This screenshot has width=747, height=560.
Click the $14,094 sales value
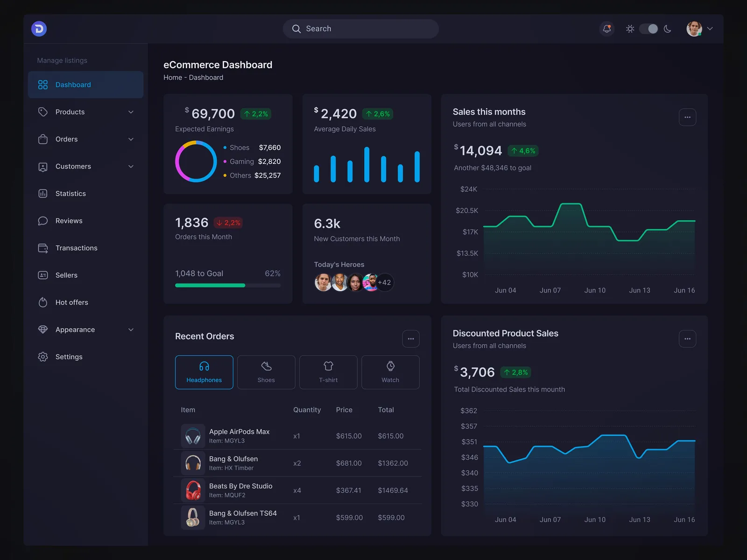[478, 151]
